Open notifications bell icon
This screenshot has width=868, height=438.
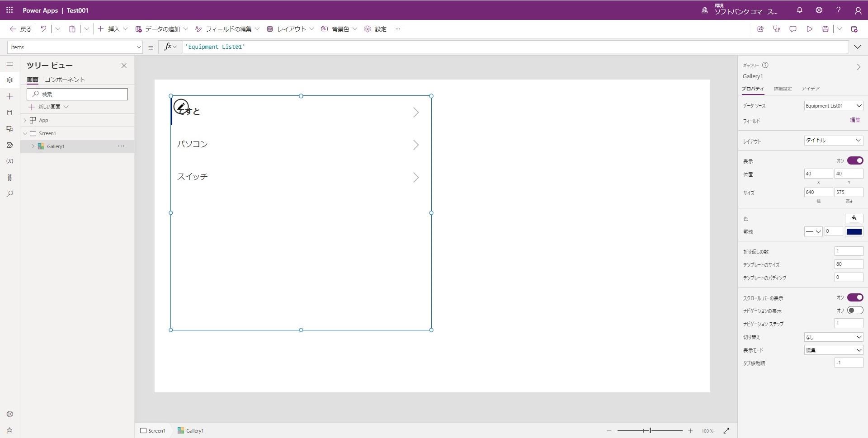tap(799, 10)
